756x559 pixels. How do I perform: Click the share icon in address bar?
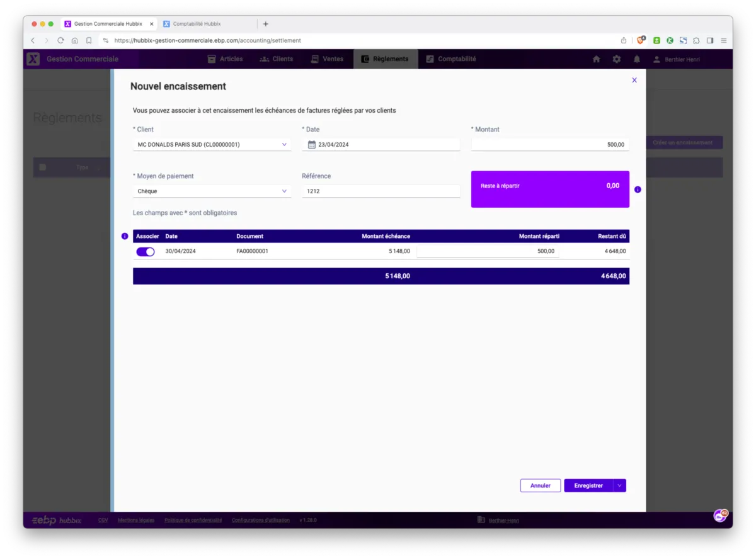pos(624,40)
